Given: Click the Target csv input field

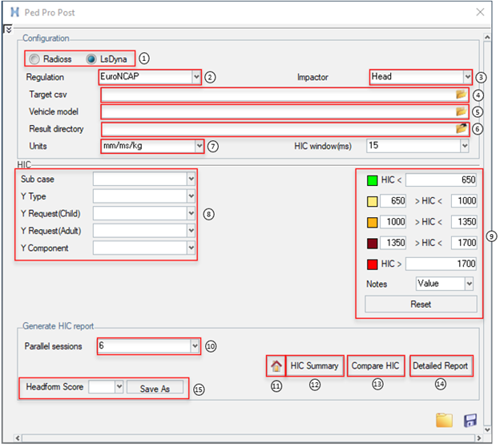Looking at the screenshot, I should click(276, 95).
